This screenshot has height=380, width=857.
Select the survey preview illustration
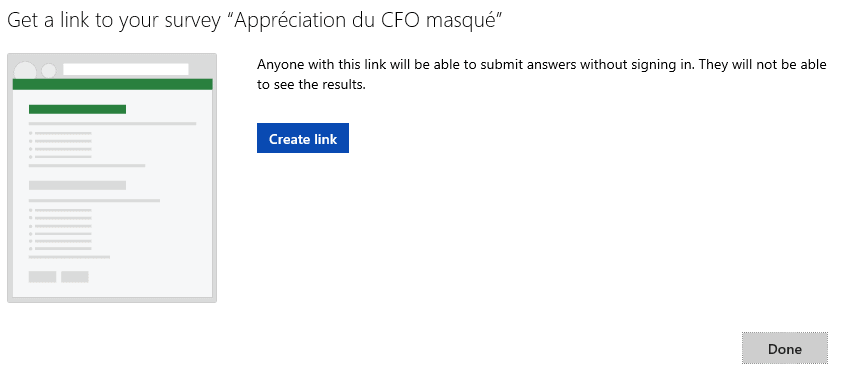pos(112,178)
